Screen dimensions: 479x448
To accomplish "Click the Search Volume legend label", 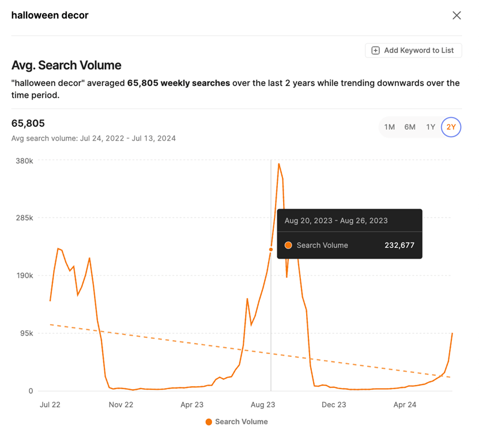I will [x=241, y=422].
